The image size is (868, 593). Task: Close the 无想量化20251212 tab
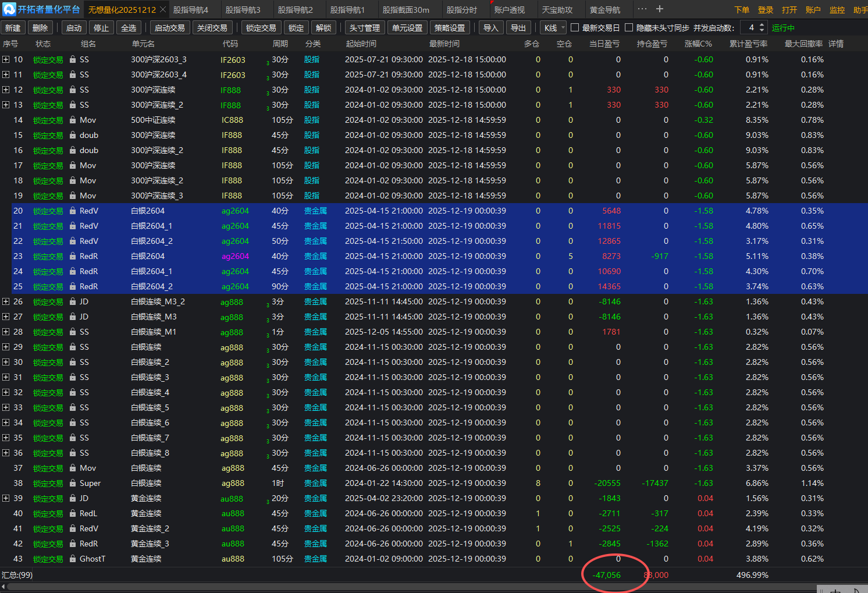(x=163, y=10)
